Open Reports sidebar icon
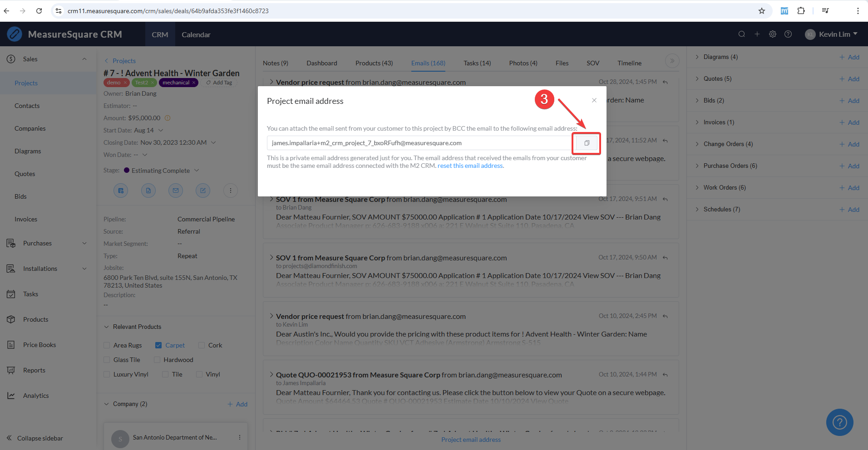The image size is (868, 450). 11,370
